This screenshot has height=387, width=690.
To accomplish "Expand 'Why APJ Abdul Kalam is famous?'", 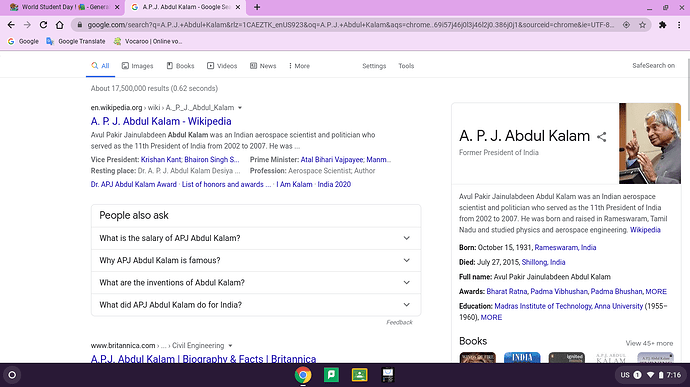I will pos(256,261).
